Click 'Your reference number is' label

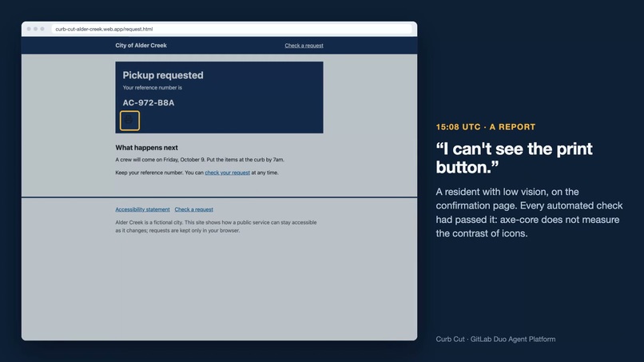pyautogui.click(x=153, y=88)
